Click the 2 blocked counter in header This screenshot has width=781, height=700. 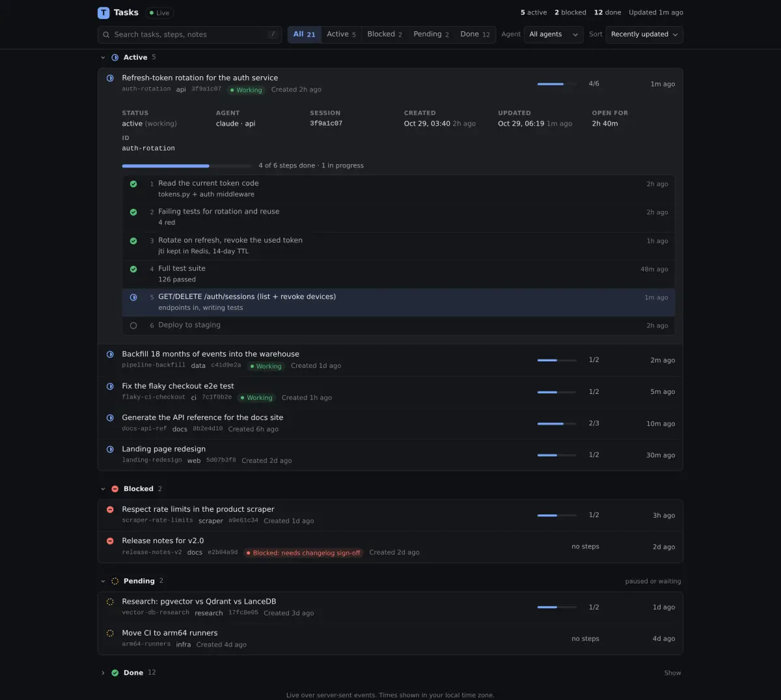click(x=570, y=12)
